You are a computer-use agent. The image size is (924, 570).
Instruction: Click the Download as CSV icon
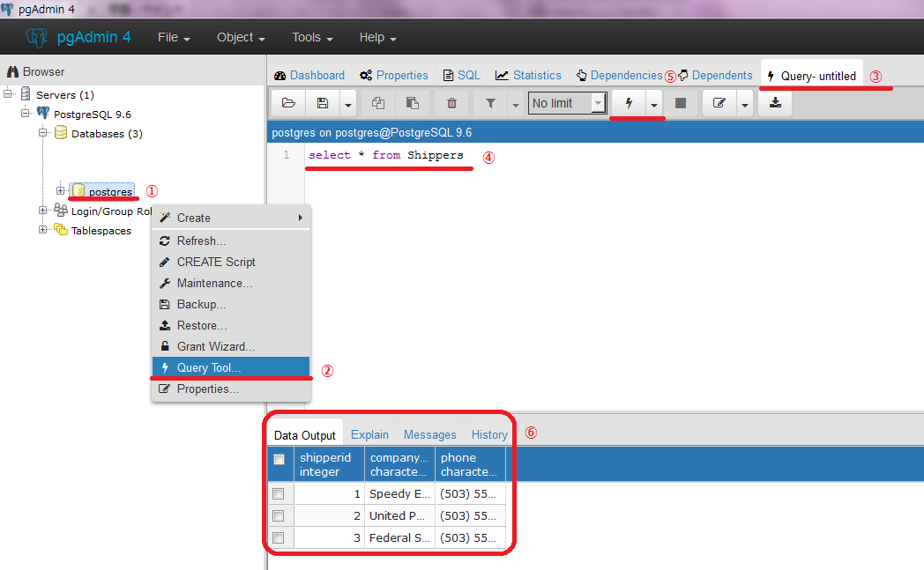click(775, 103)
